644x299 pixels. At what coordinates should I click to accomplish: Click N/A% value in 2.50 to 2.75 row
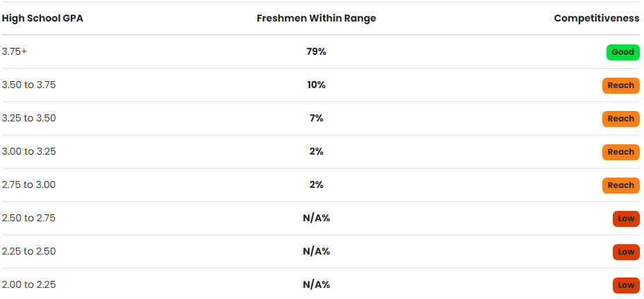[316, 218]
